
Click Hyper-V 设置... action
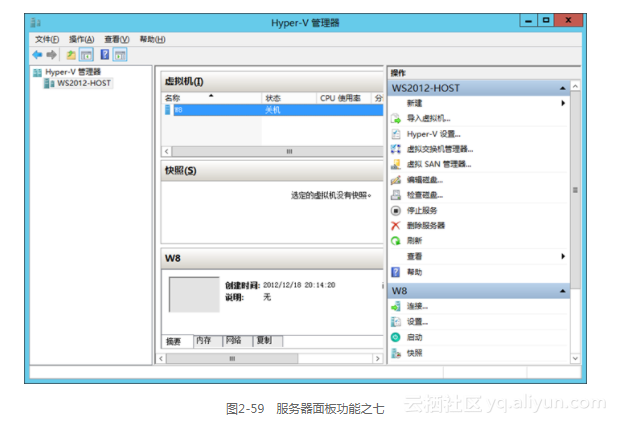[434, 134]
